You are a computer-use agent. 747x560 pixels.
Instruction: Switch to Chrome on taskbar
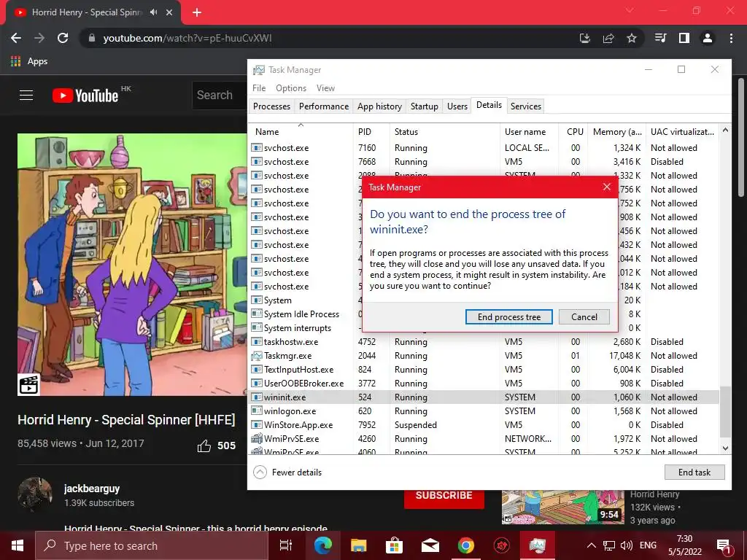[x=466, y=545]
